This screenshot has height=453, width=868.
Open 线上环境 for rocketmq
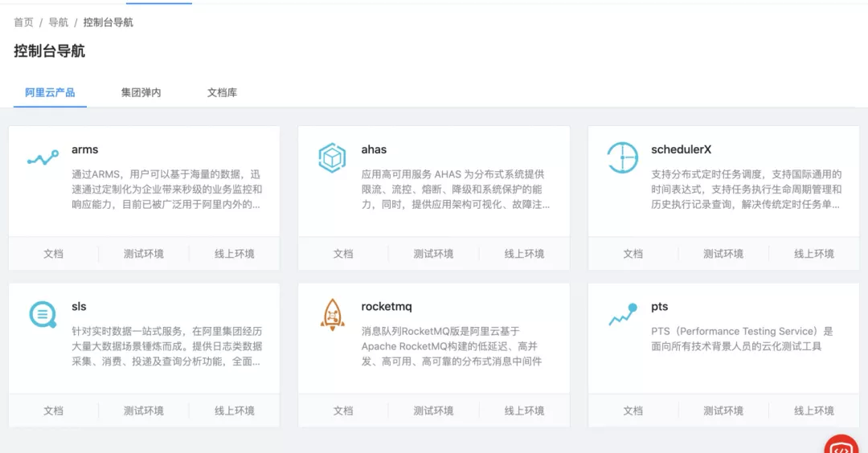[x=524, y=411]
